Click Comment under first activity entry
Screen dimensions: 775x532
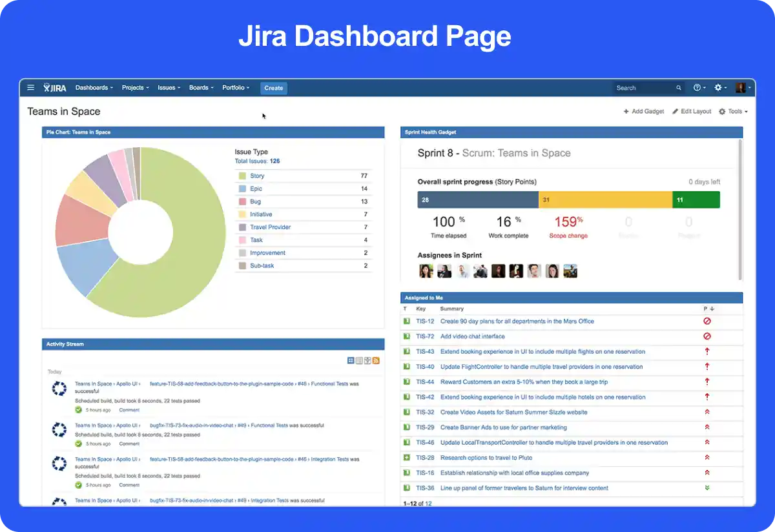[129, 410]
